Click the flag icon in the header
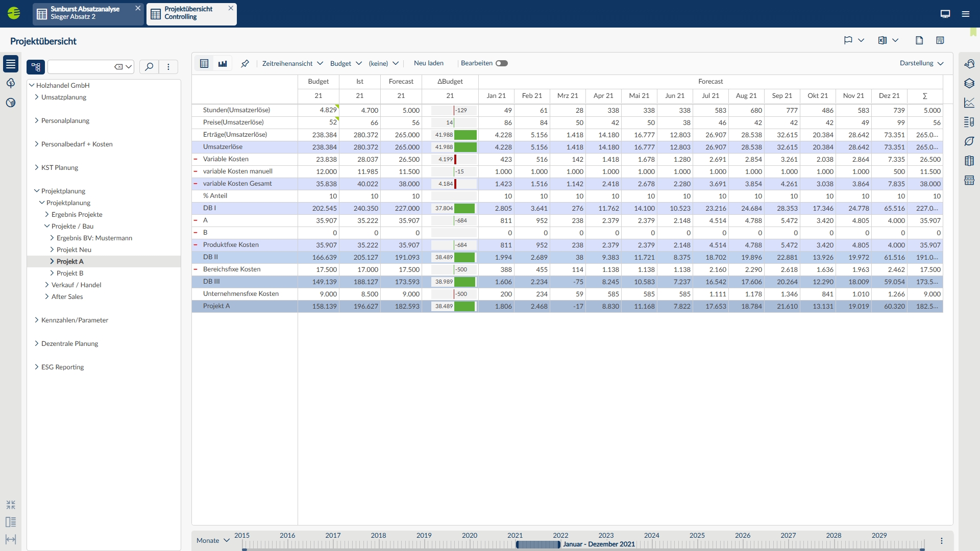The height and width of the screenshot is (551, 980). (x=848, y=40)
